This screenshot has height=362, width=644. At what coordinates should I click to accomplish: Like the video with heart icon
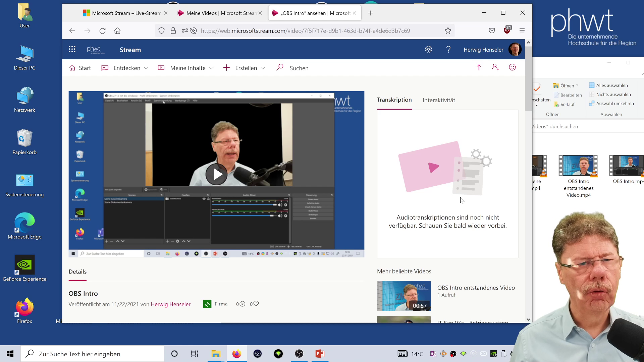256,304
